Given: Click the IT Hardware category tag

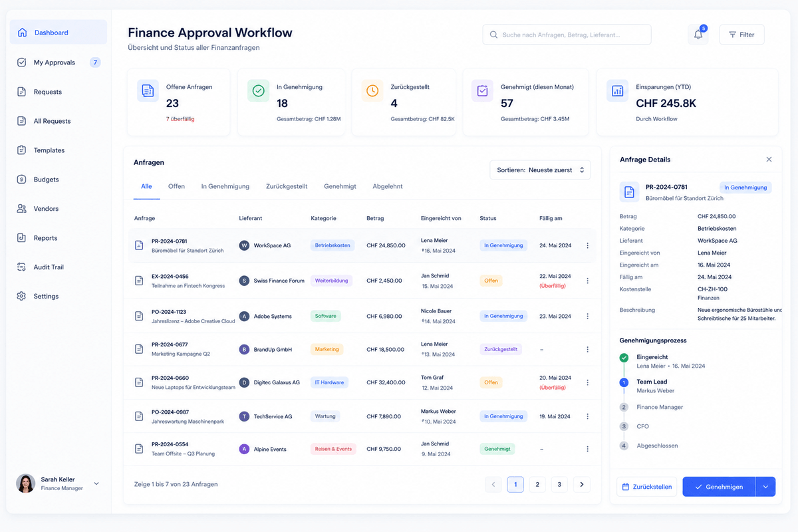Looking at the screenshot, I should (329, 382).
